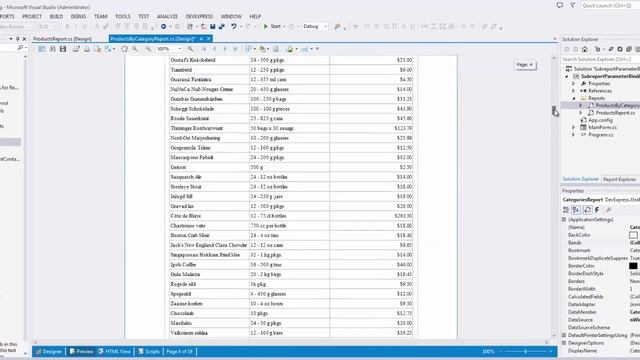Toggle Categorized view in Properties window
Viewport: 640px width, 360px height.
click(x=566, y=210)
